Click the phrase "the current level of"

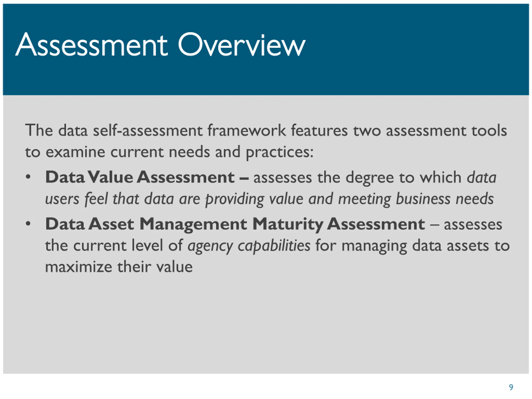(x=114, y=246)
